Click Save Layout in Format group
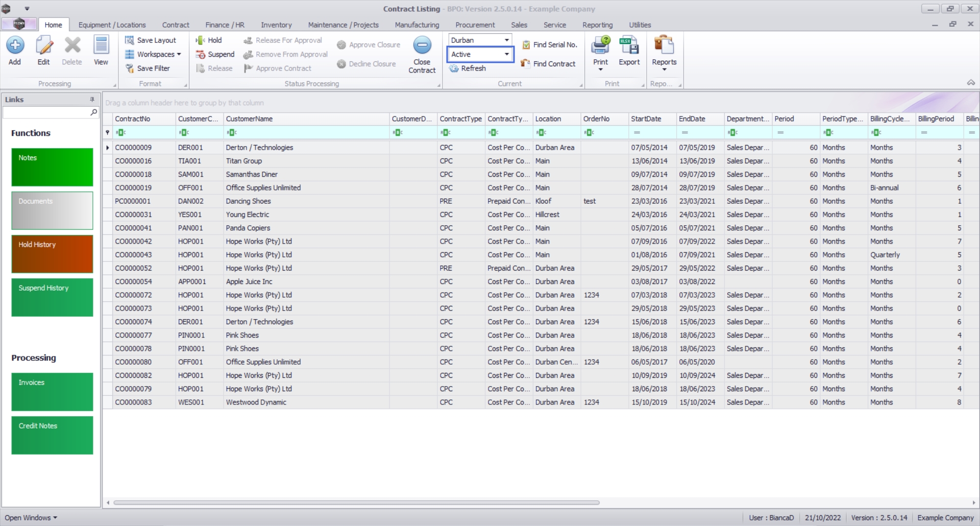 [x=151, y=40]
